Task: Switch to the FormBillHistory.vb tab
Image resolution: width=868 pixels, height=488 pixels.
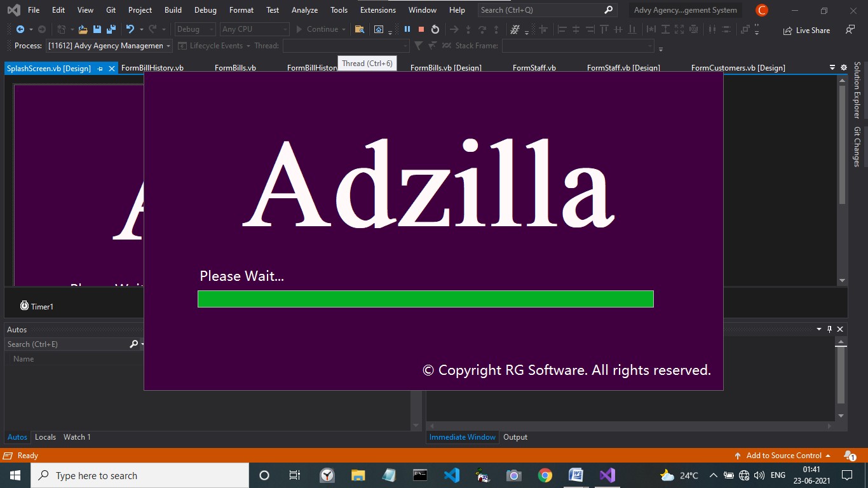Action: tap(153, 68)
